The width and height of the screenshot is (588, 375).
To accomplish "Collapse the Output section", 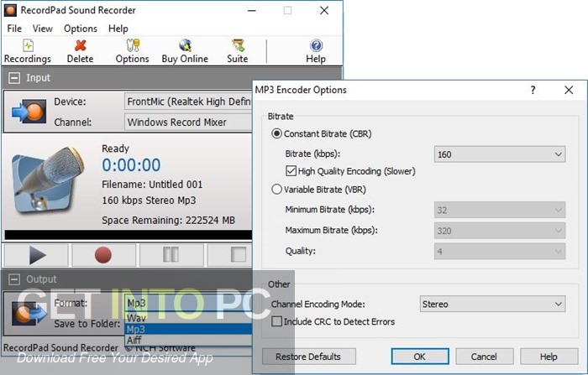I will pyautogui.click(x=14, y=279).
